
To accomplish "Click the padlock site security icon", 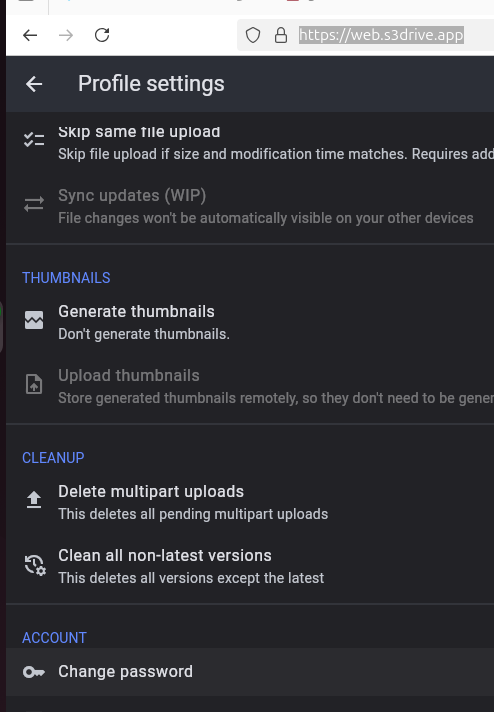I will click(x=281, y=35).
